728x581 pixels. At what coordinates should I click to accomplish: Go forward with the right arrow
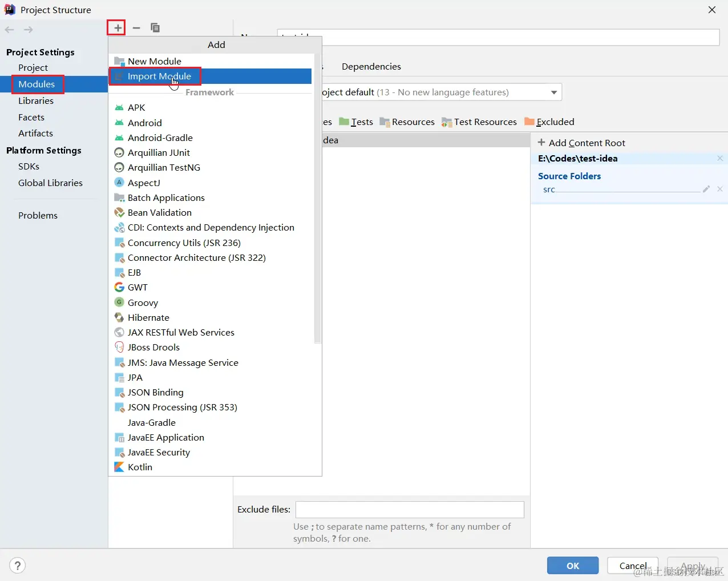pyautogui.click(x=28, y=29)
